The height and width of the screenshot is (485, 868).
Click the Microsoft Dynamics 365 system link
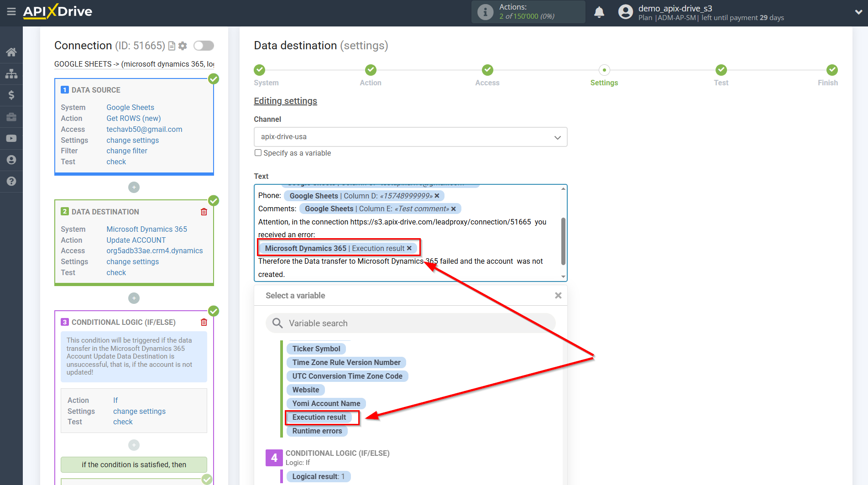(147, 229)
